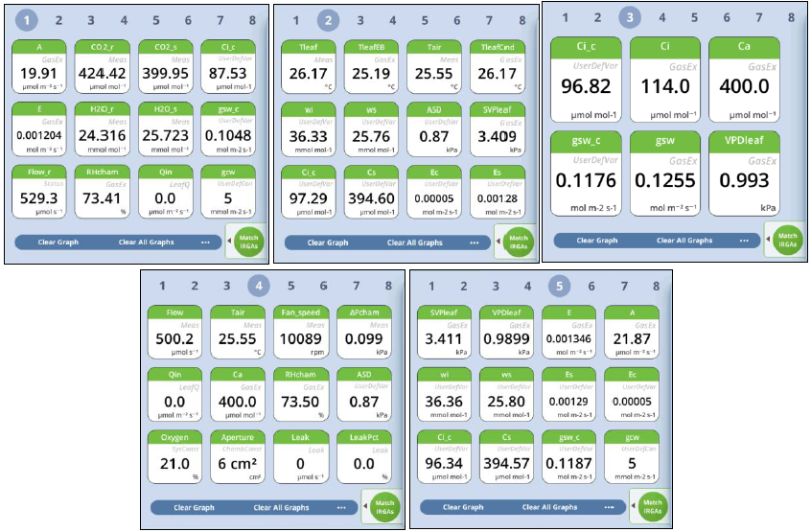Click Clear Graph in the tab-4-active panel

click(194, 508)
